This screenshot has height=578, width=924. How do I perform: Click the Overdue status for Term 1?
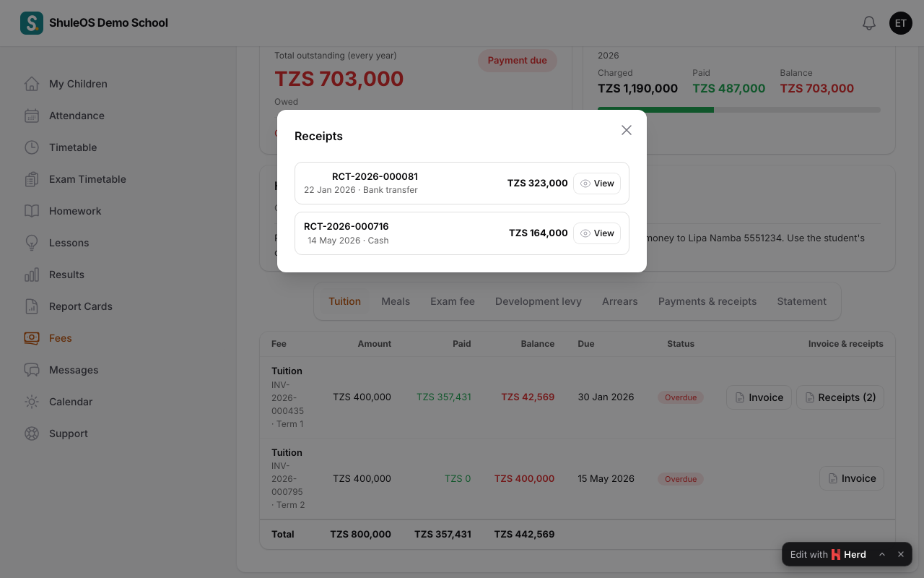click(681, 397)
